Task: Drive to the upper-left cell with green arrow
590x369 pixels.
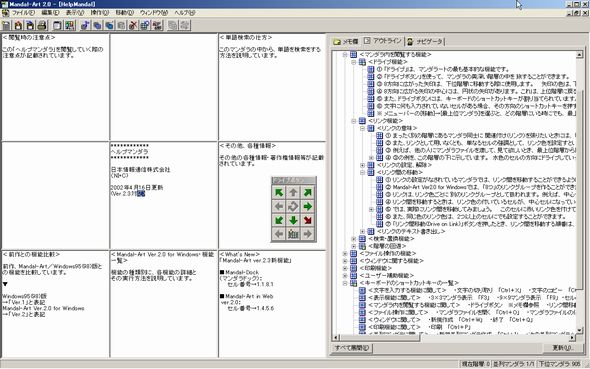Action: pyautogui.click(x=279, y=192)
